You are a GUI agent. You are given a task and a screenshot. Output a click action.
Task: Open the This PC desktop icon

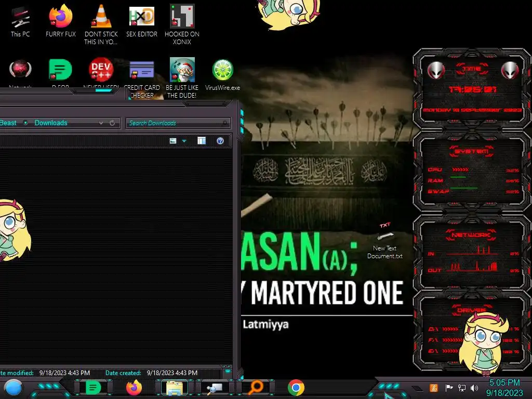coord(20,22)
